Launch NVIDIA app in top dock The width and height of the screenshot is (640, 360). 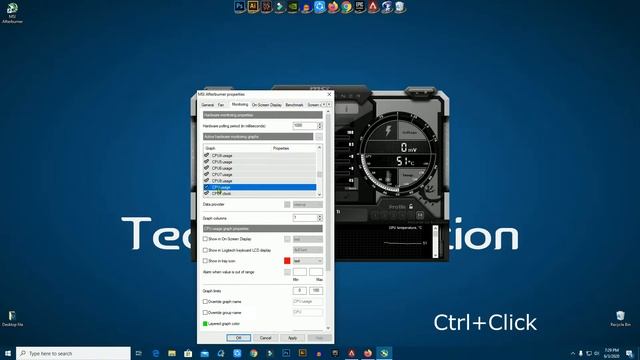coord(293,7)
